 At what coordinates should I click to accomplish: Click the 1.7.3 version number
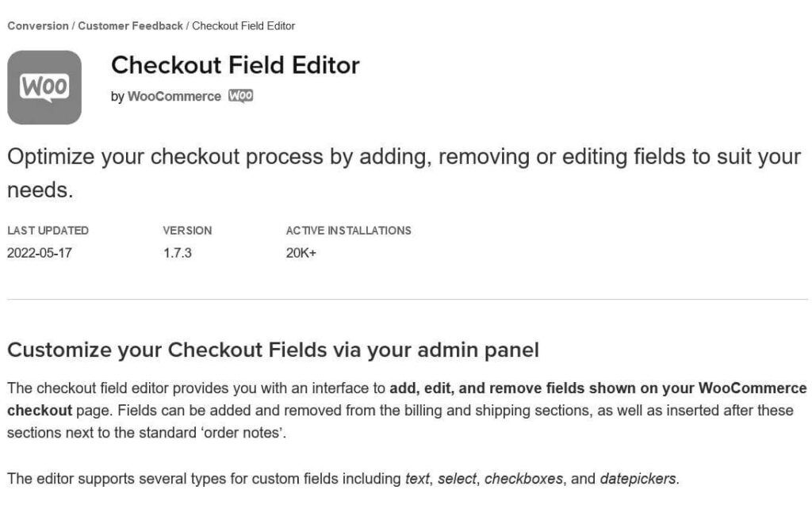coord(178,253)
